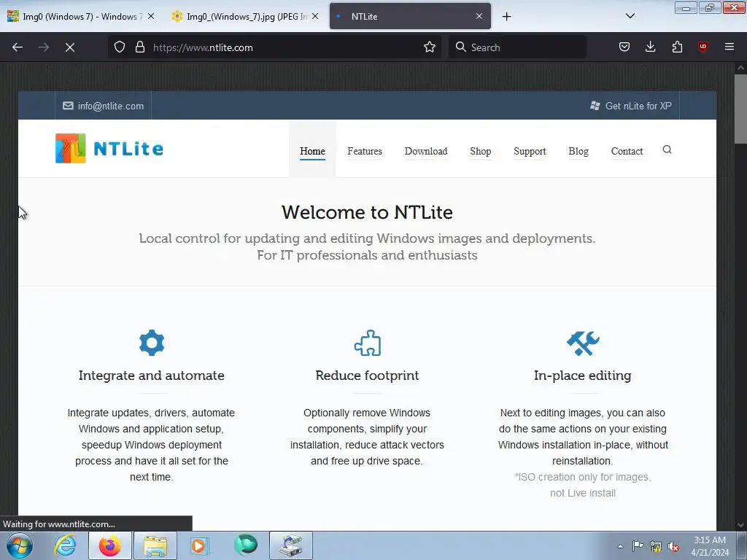The image size is (747, 560).
Task: Close the NTLite tab
Action: (x=479, y=16)
